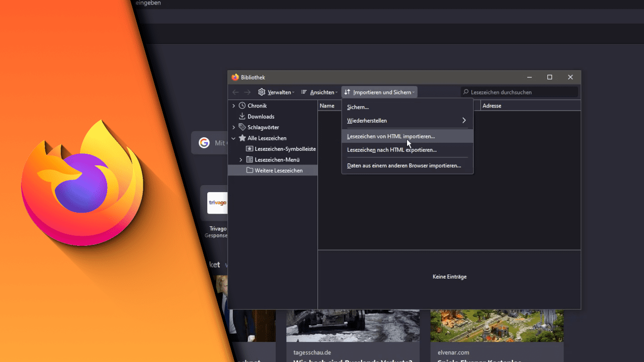Screen dimensions: 644x362
Task: Click the forward arrow in Bibliothek toolbar
Action: point(247,92)
